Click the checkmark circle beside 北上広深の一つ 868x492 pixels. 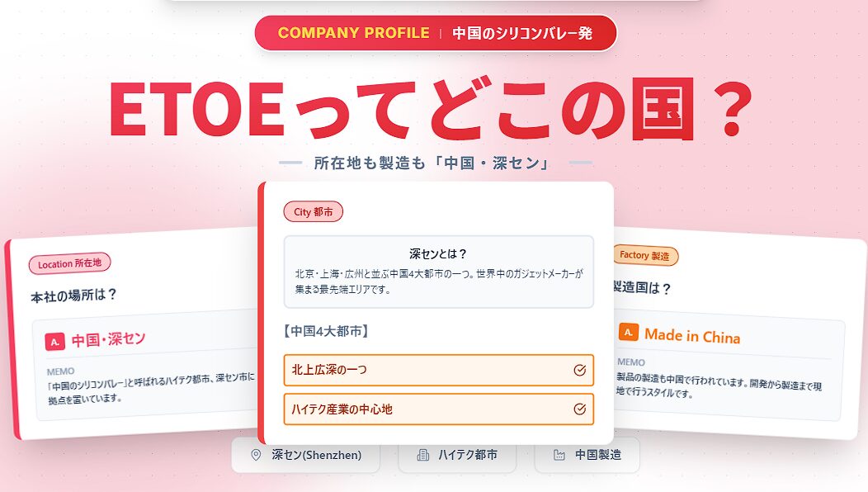(582, 370)
